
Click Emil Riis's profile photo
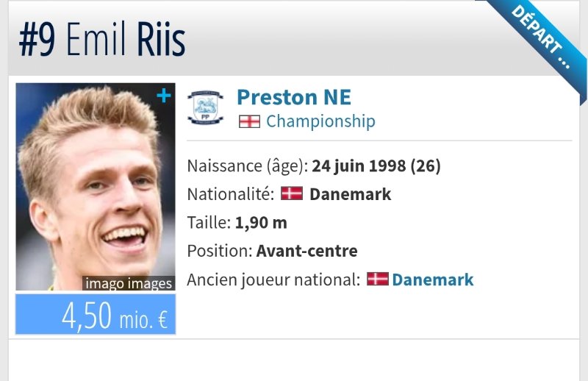[95, 184]
